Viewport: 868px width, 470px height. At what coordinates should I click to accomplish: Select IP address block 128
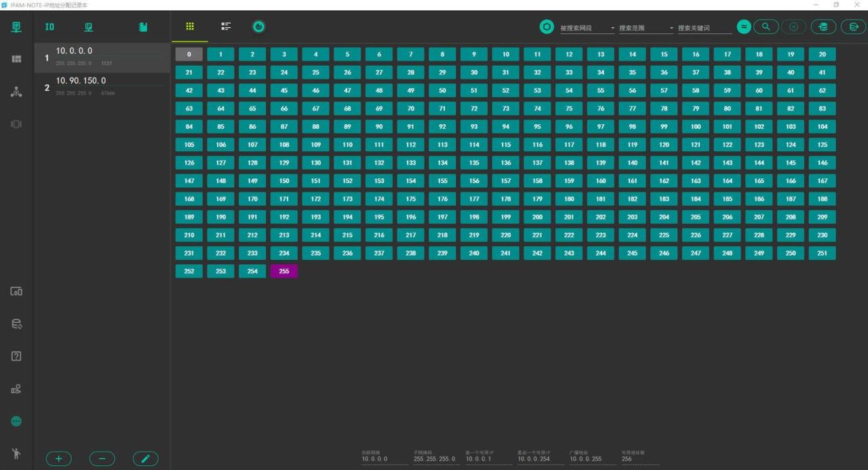click(252, 163)
